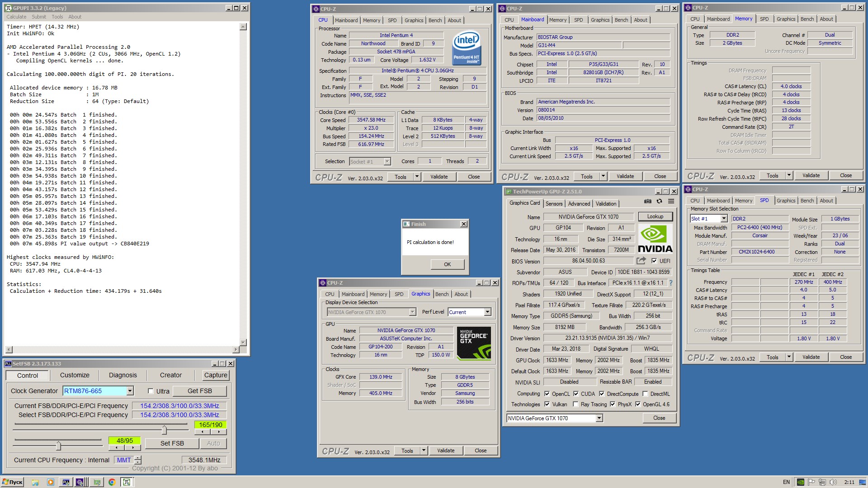Click the NVIDIA logo in GPU-Z
This screenshot has width=868, height=488.
click(x=655, y=239)
